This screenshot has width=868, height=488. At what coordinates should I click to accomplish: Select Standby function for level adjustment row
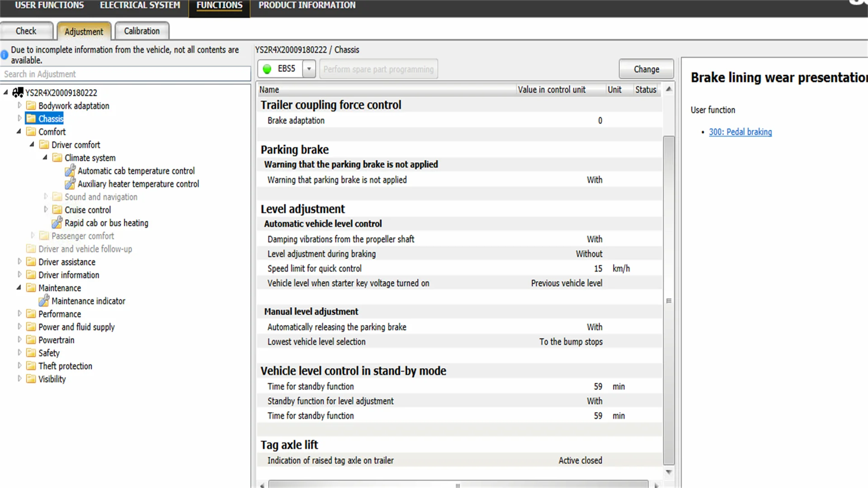click(x=459, y=401)
